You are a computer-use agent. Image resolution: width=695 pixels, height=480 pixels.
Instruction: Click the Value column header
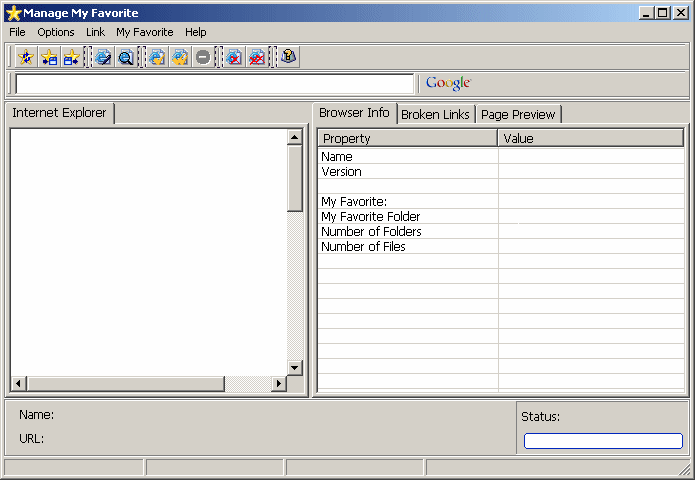[591, 138]
